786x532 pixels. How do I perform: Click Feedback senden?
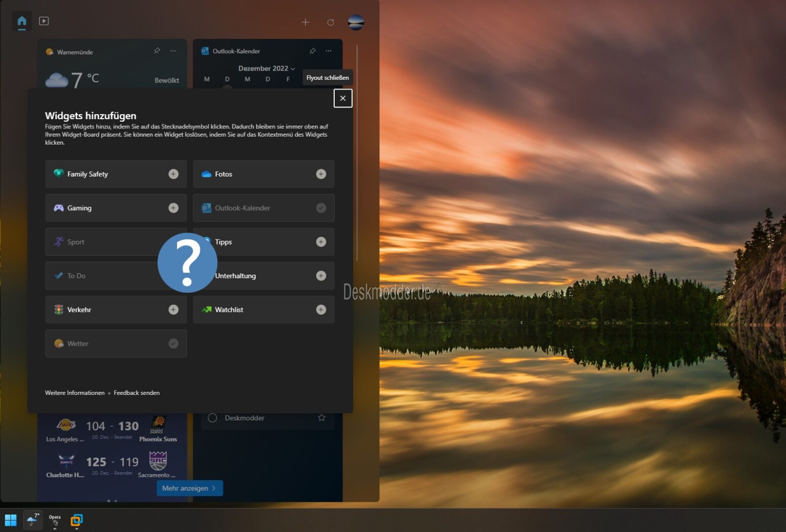[136, 392]
